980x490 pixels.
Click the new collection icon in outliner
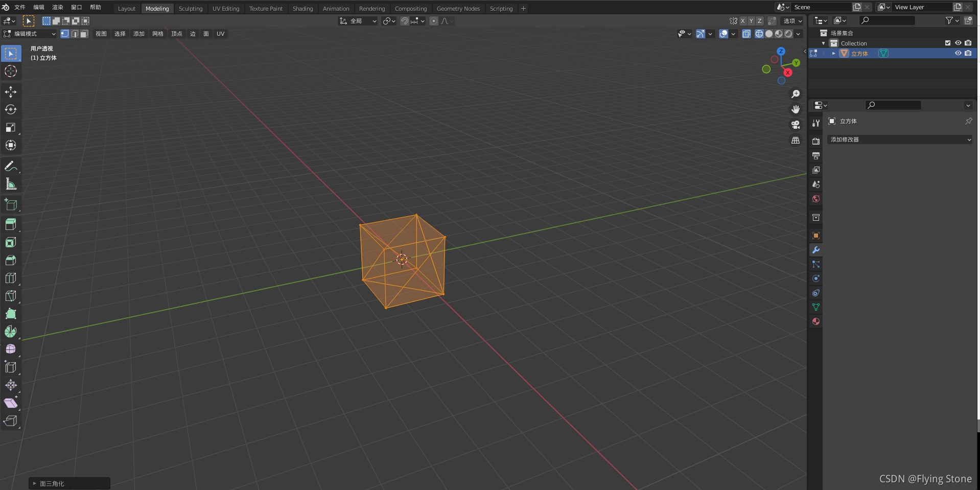click(968, 20)
